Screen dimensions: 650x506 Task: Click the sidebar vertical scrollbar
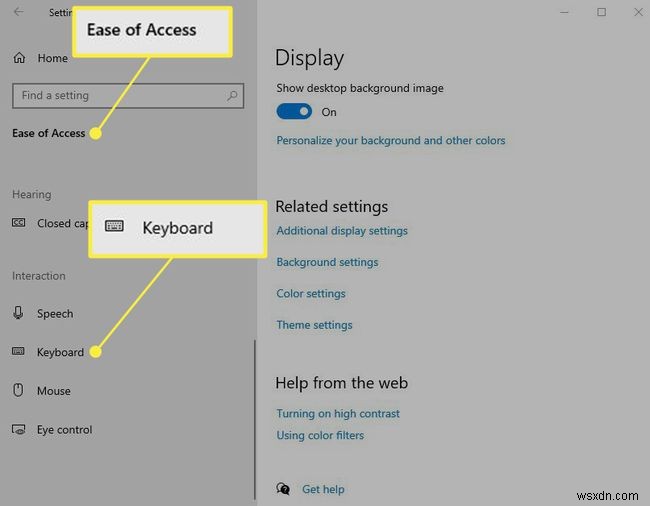[x=255, y=419]
